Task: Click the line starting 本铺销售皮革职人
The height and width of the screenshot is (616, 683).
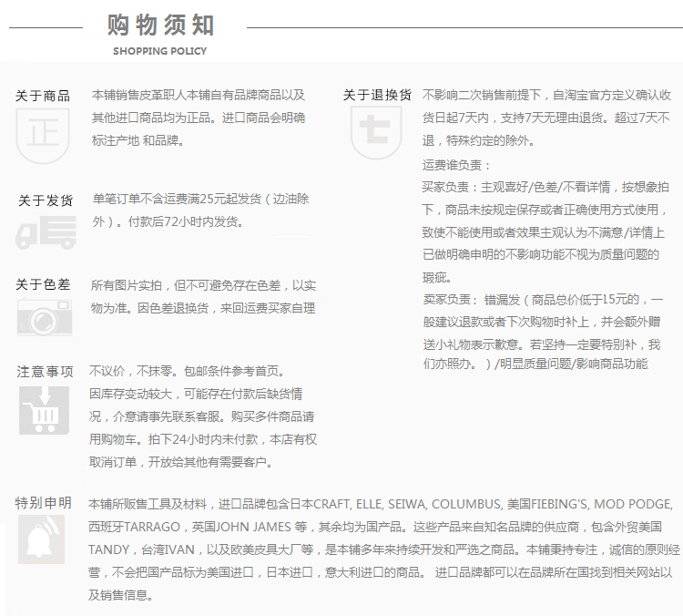Action: click(199, 95)
